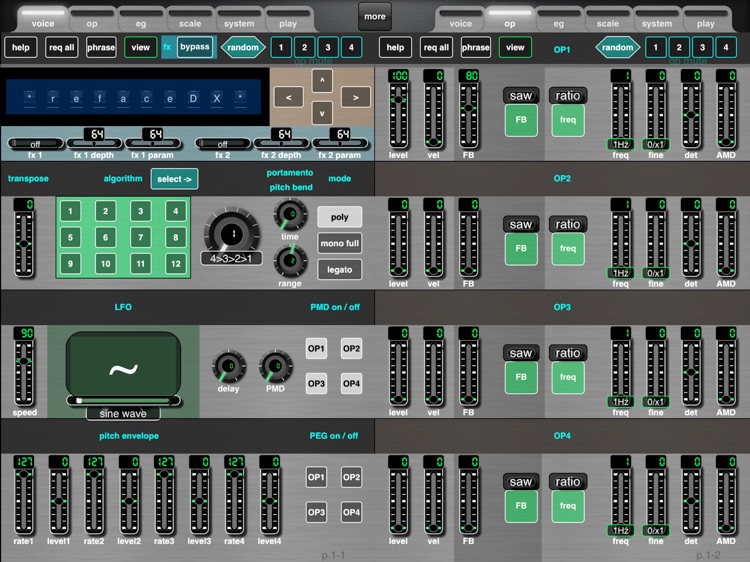Switch to the system tab in left panel

tap(239, 23)
